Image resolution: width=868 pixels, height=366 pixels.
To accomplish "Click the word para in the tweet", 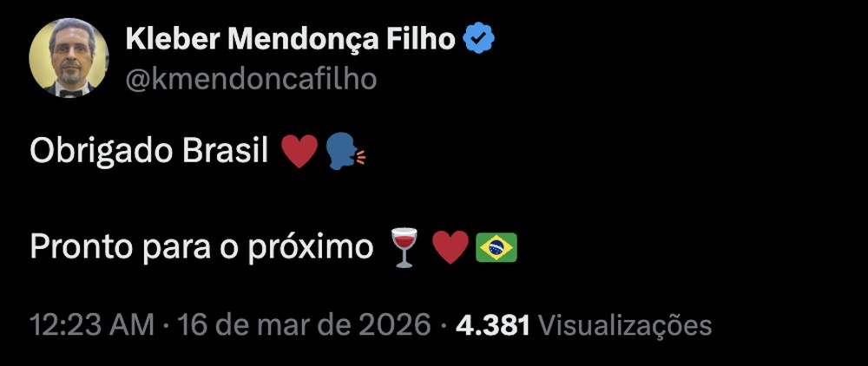I will (x=168, y=248).
